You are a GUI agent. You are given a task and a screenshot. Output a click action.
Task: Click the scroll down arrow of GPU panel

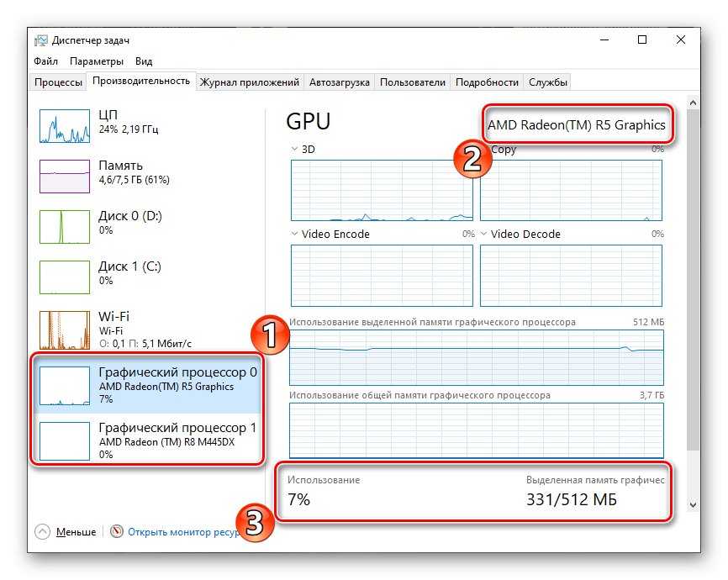point(693,504)
